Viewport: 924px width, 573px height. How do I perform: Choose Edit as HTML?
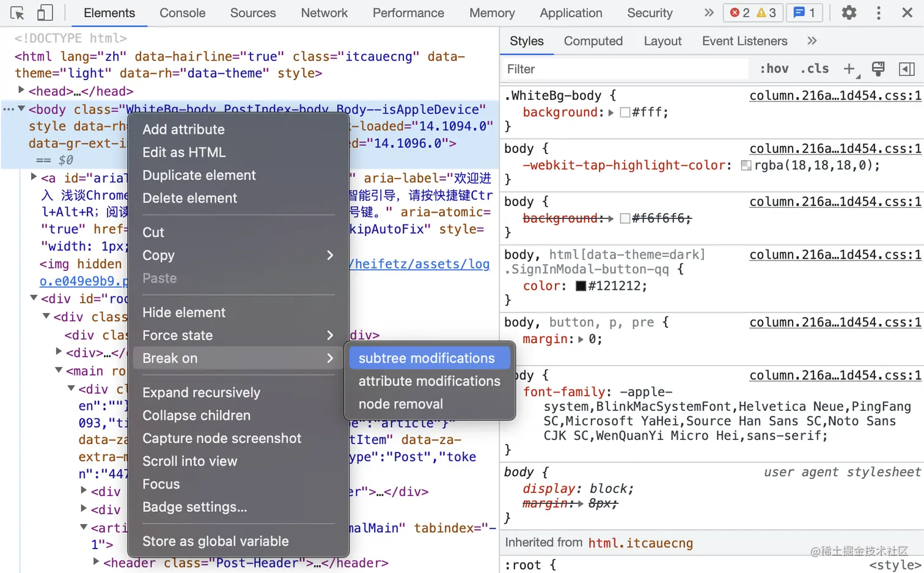point(238,152)
